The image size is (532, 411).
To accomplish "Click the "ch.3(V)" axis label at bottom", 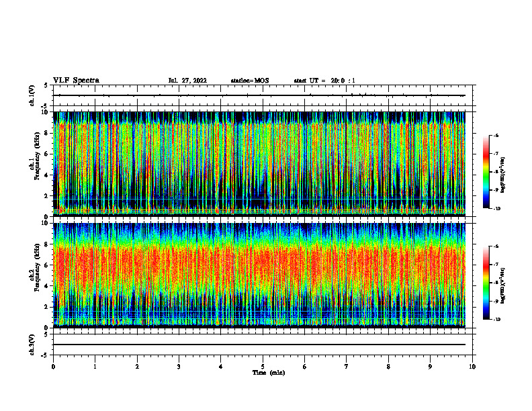I will click(32, 345).
